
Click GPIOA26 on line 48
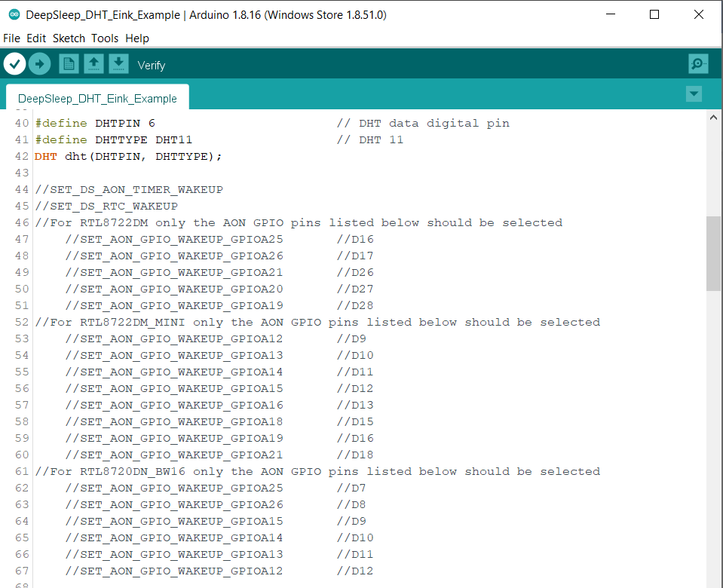256,256
